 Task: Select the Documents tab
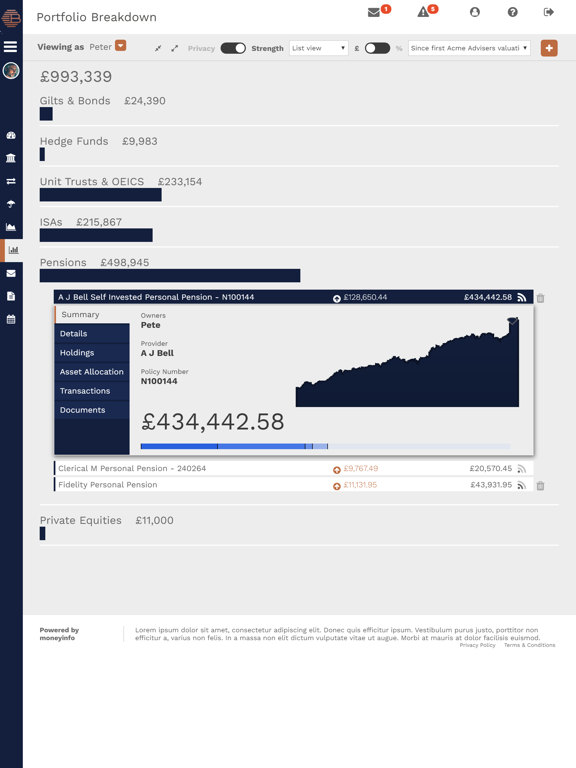(92, 410)
